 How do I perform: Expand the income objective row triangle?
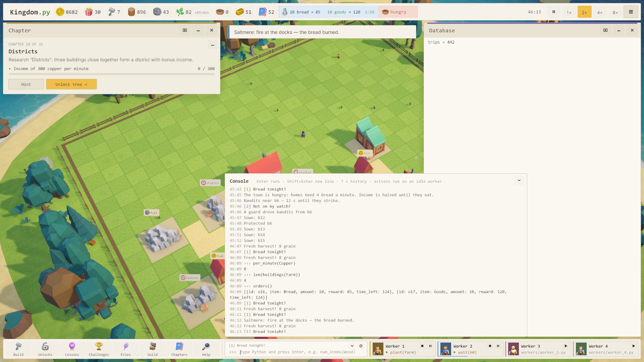pos(10,69)
